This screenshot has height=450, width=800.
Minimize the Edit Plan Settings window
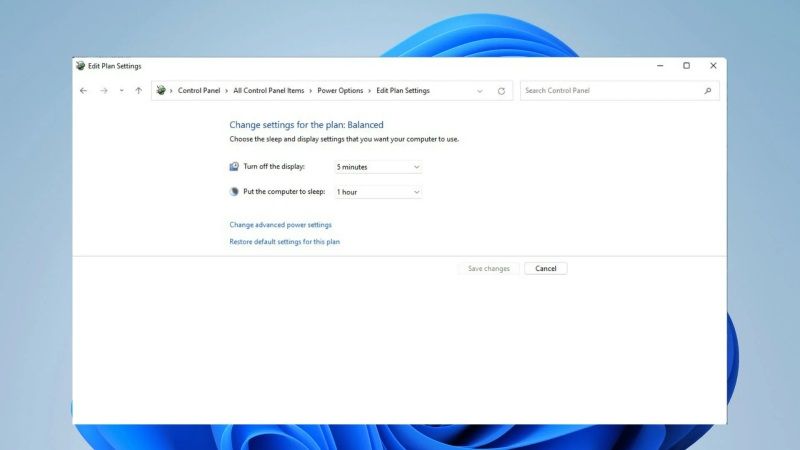[x=660, y=66]
